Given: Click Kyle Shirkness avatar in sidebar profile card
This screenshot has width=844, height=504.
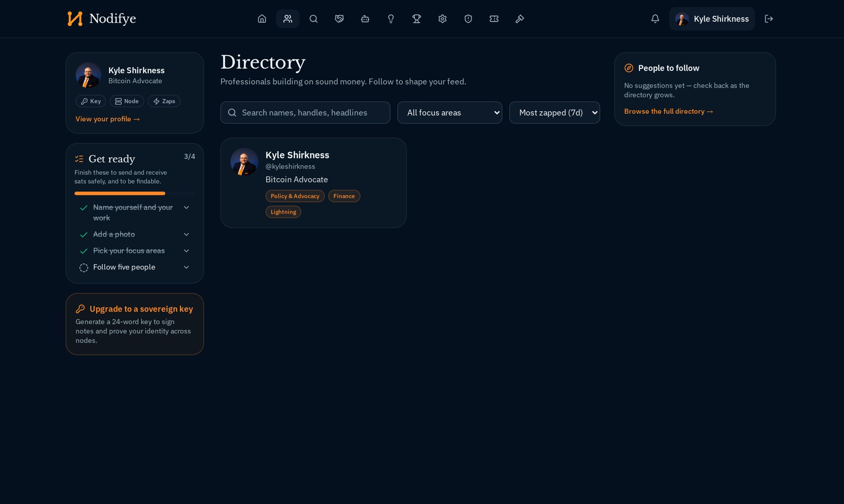Looking at the screenshot, I should click(89, 75).
